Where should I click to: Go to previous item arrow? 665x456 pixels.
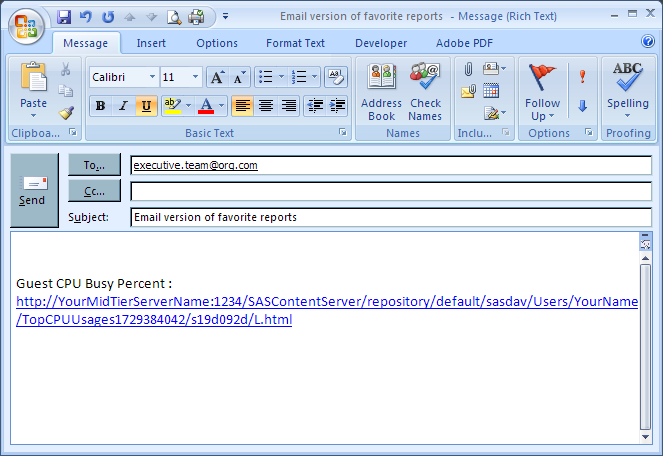click(130, 17)
